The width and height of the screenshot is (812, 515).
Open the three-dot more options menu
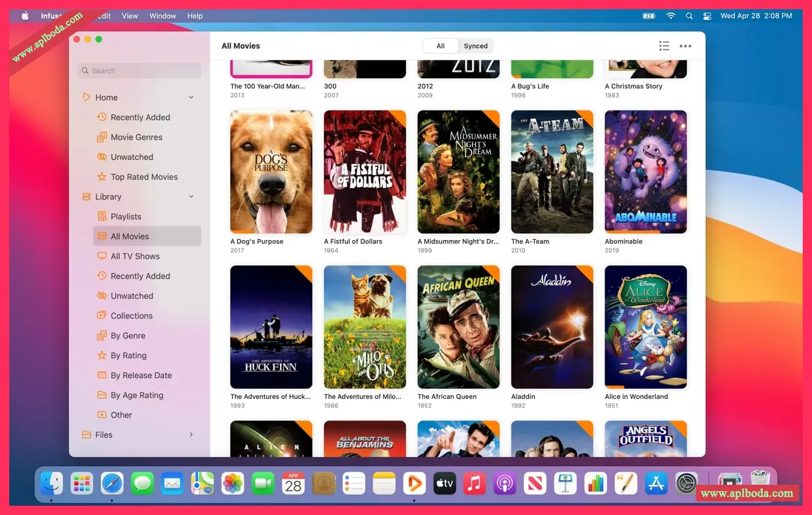(x=685, y=46)
